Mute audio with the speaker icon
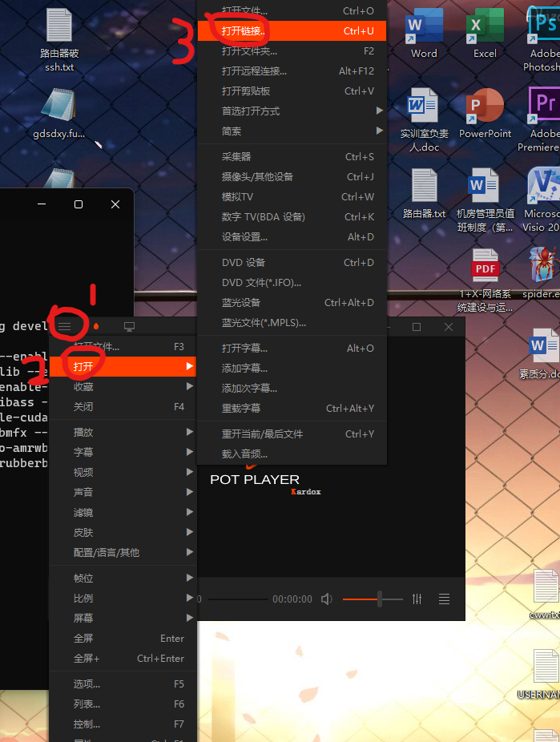 click(327, 599)
